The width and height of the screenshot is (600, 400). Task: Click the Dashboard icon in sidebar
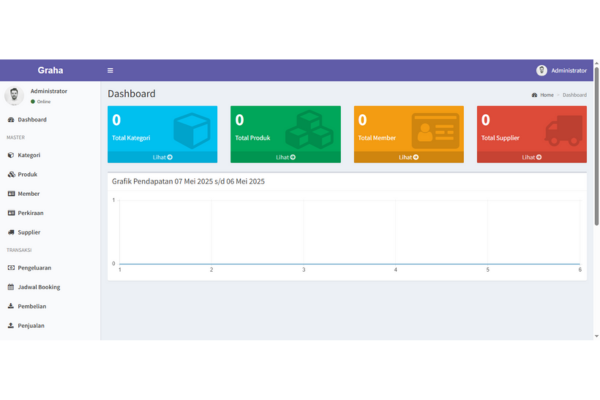coord(11,120)
